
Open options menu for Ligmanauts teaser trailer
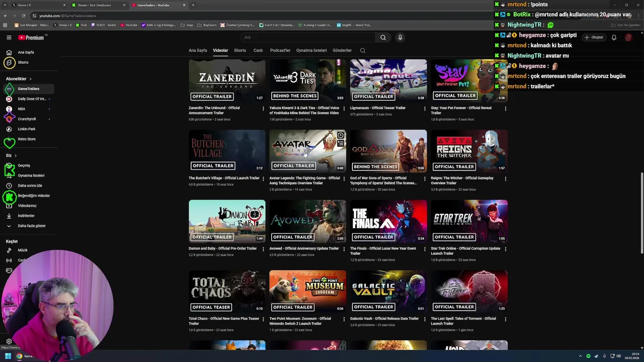[425, 108]
